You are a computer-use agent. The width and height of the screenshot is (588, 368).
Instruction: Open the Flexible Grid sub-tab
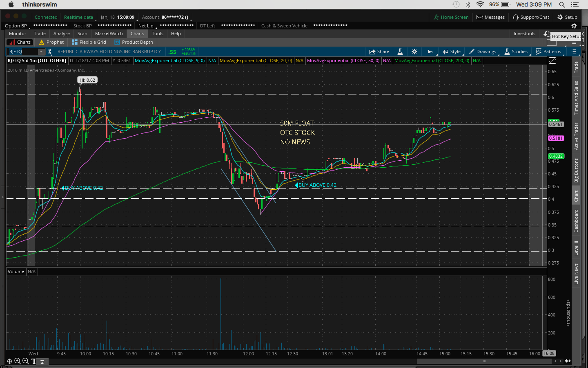tap(89, 42)
